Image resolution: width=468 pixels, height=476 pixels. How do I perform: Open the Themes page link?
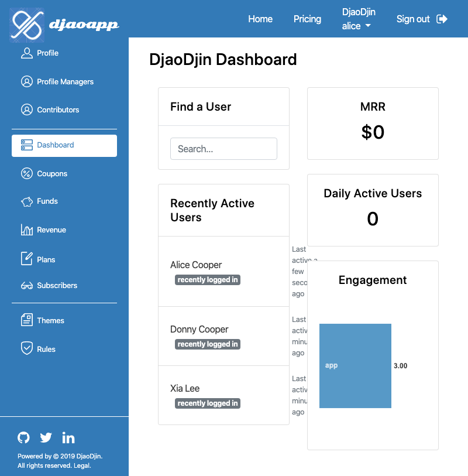click(64, 320)
